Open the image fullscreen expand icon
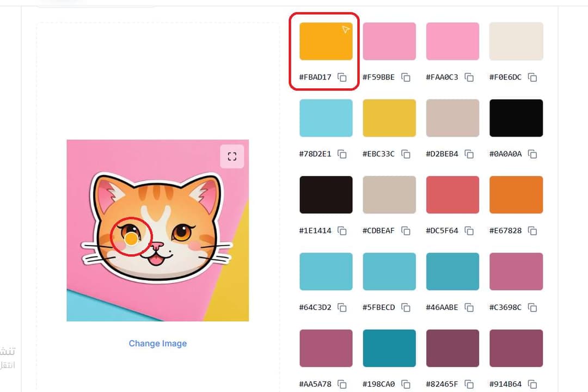This screenshot has height=392, width=588. click(x=232, y=156)
